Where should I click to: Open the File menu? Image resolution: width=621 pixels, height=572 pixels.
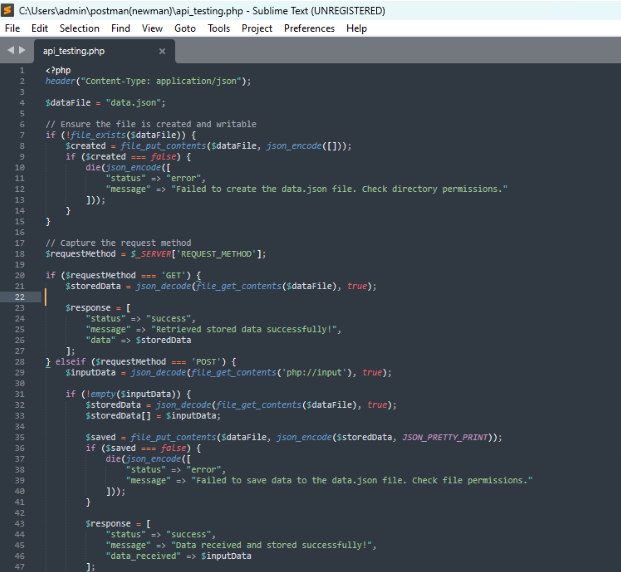pos(13,28)
